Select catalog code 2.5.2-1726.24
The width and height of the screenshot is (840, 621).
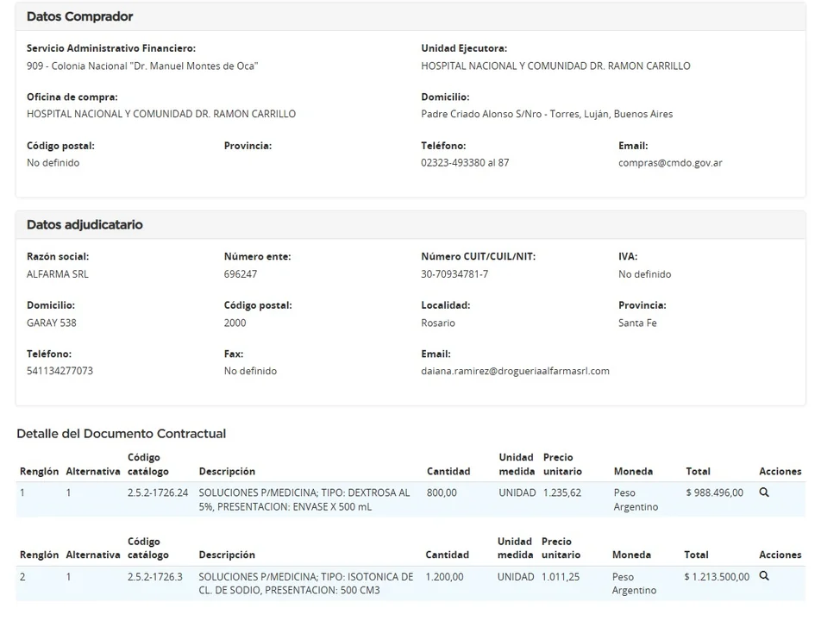tap(158, 492)
